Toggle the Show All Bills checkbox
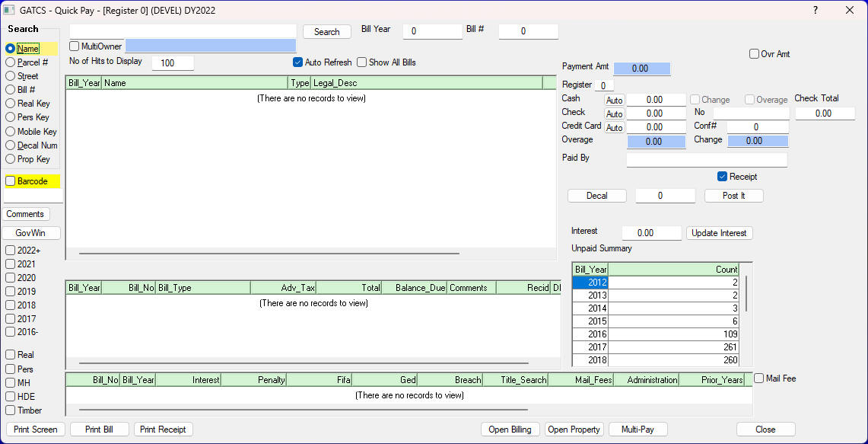 click(x=362, y=62)
